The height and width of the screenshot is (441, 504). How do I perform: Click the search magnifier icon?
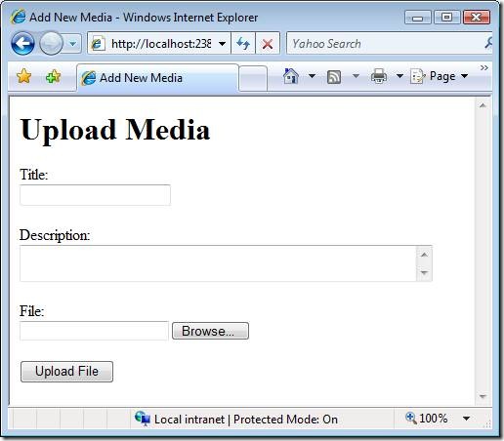[x=488, y=43]
